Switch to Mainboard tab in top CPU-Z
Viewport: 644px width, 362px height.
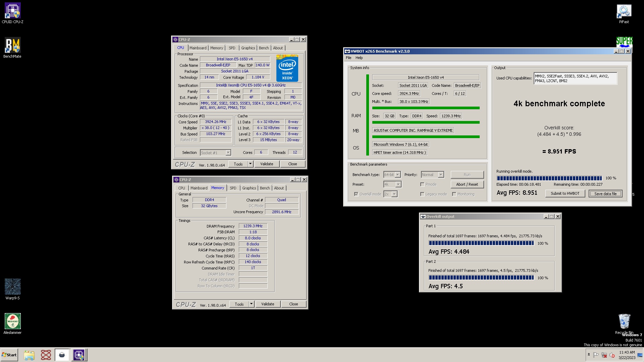coord(198,48)
